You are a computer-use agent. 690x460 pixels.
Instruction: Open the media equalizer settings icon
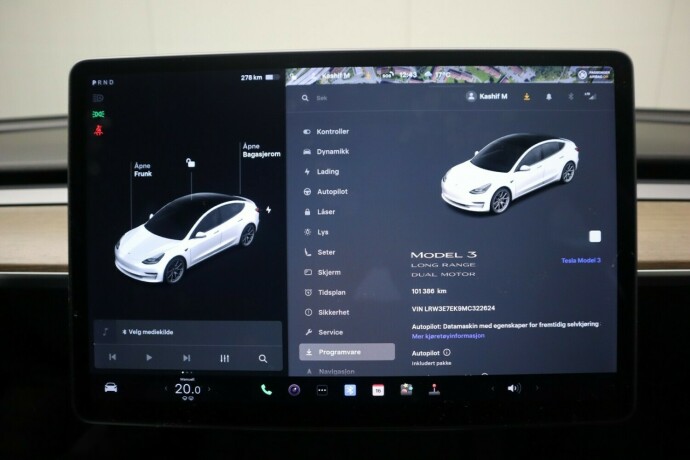(x=225, y=358)
